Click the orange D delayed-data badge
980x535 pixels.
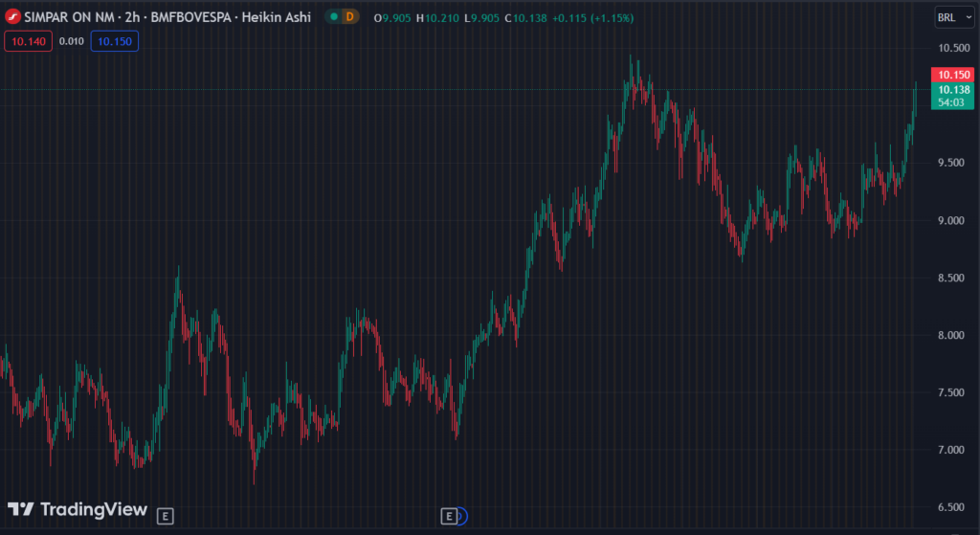pos(350,17)
